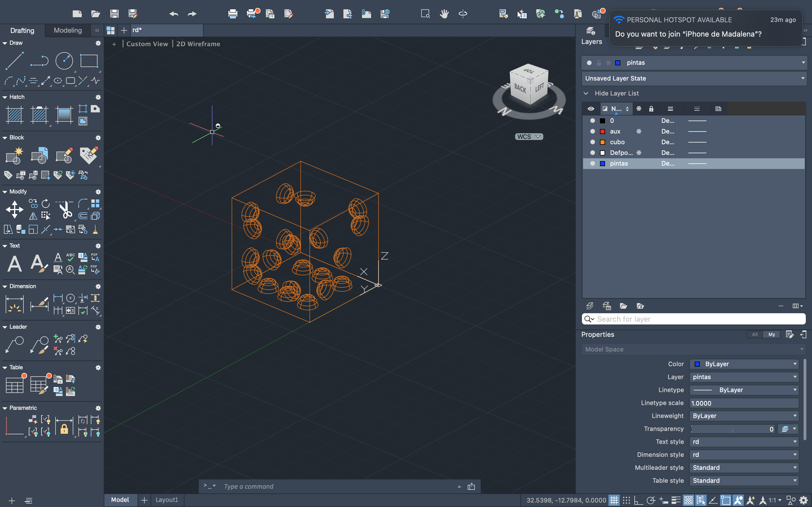This screenshot has height=507, width=812.
Task: Open the Unsaved Layer State dropdown
Action: [694, 79]
